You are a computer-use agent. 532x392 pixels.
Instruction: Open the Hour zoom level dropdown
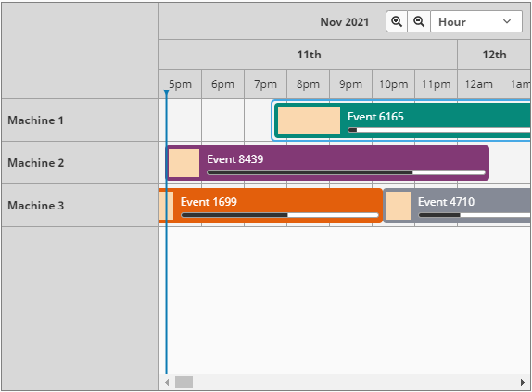(476, 21)
